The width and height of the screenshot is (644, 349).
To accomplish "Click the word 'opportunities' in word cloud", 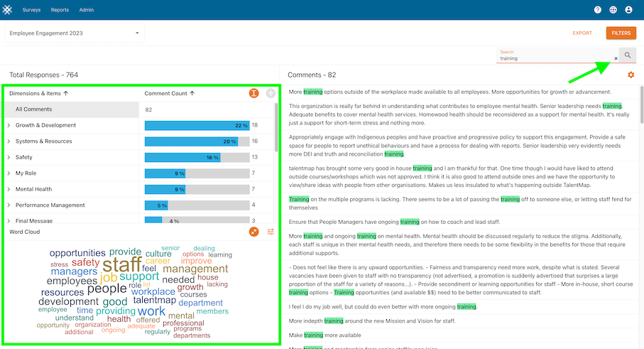I will pyautogui.click(x=77, y=253).
